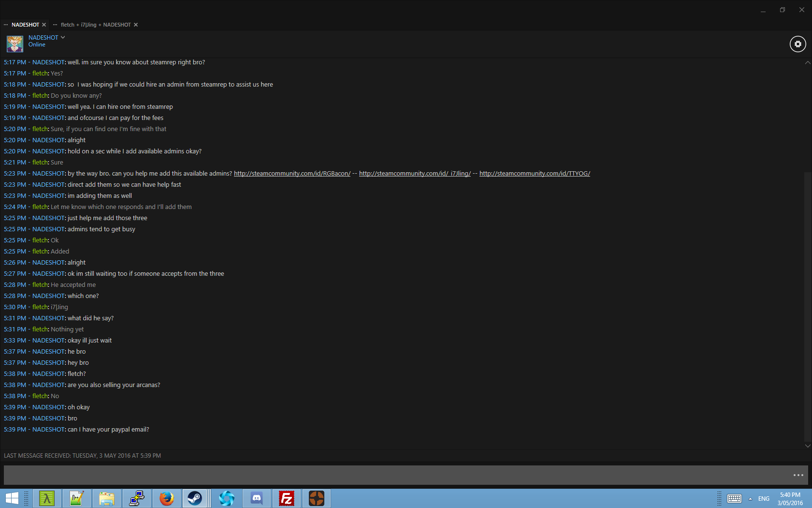Launch Team Fortress 2 taskbar icon
The width and height of the screenshot is (812, 508).
[x=317, y=498]
